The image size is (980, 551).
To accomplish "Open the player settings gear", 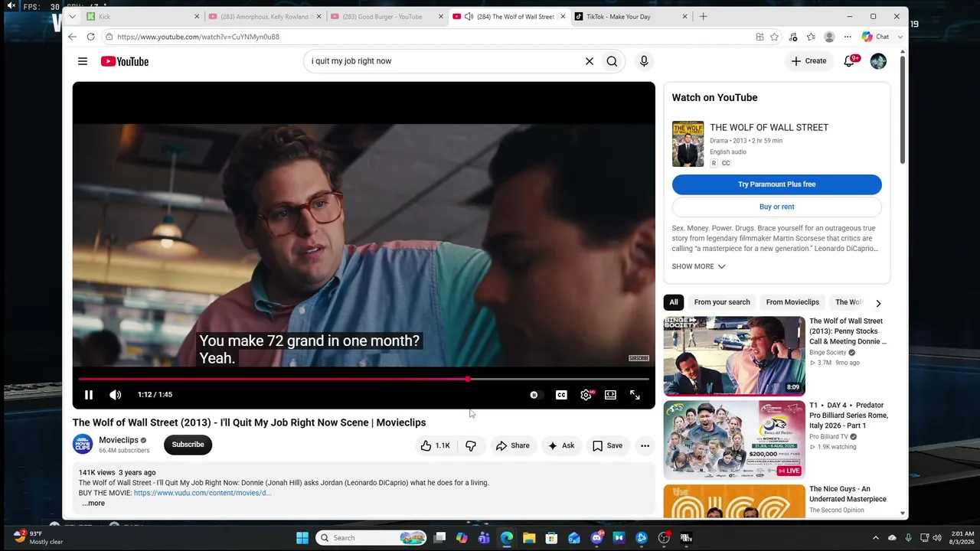I will tap(586, 395).
